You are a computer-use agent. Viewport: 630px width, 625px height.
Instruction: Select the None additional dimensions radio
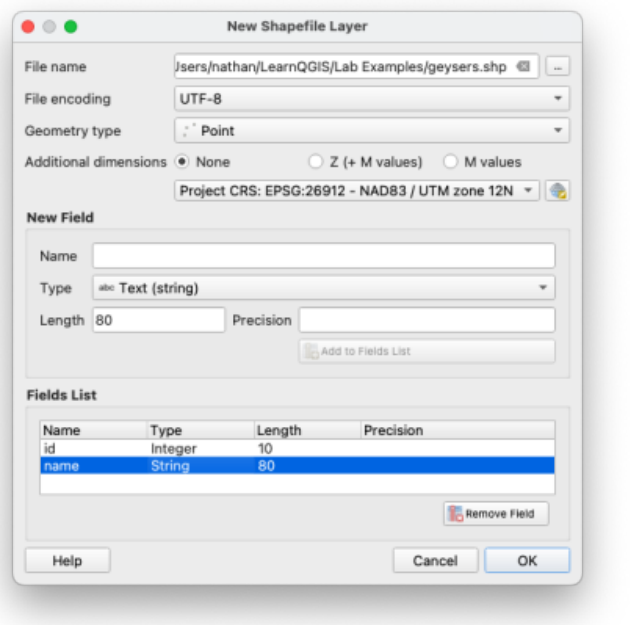[x=182, y=162]
